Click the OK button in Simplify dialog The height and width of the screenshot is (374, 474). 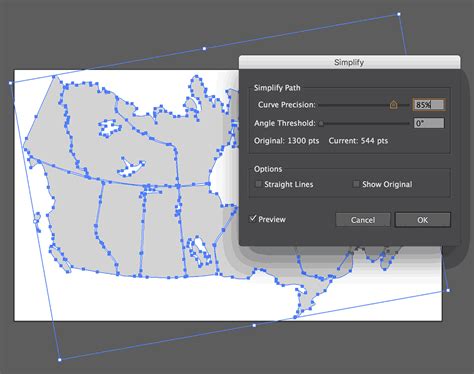coord(423,220)
